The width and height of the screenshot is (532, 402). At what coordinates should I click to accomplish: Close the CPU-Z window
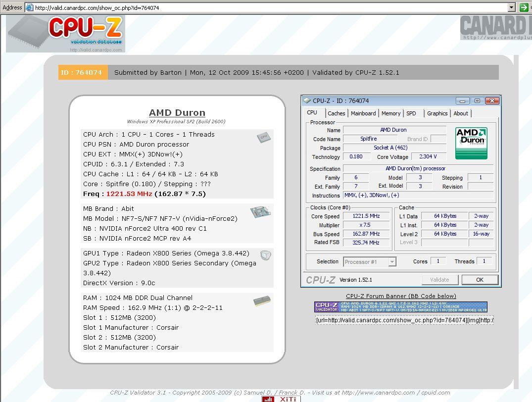(492, 101)
